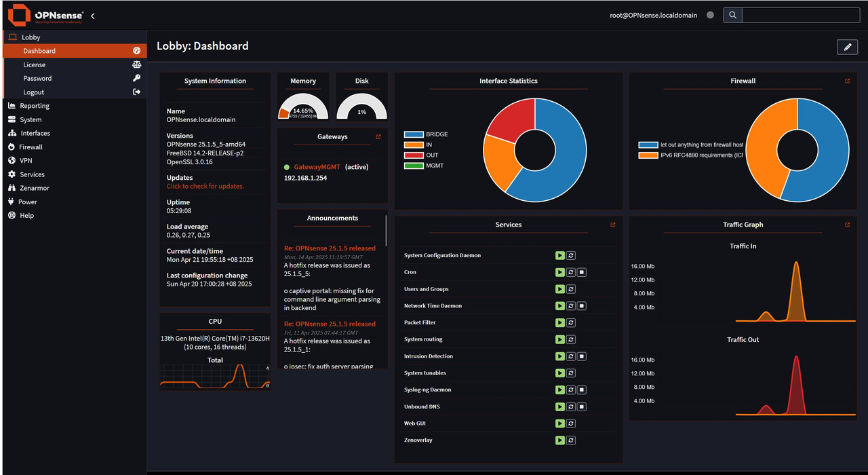Click the search magnifier icon
868x475 pixels.
coord(732,15)
